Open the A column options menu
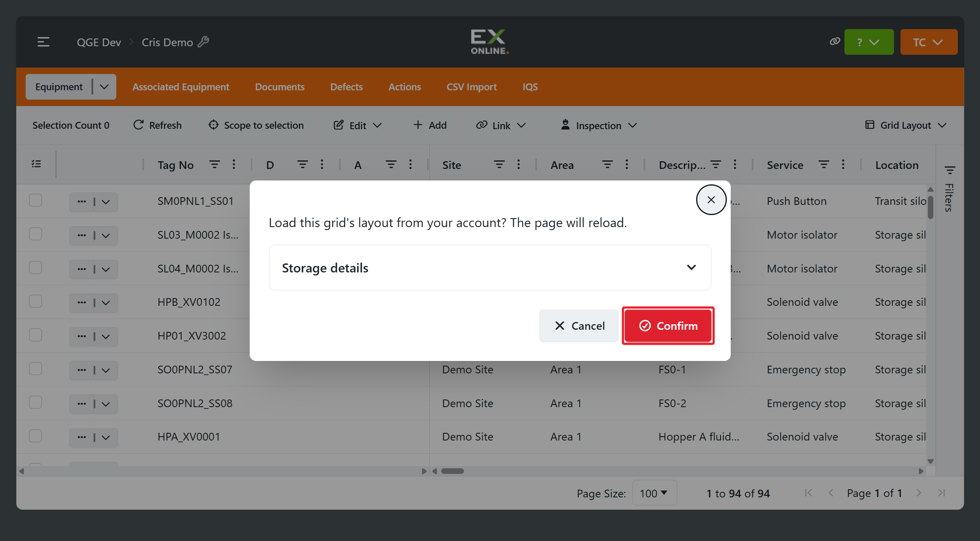Viewport: 980px width, 541px height. (410, 164)
